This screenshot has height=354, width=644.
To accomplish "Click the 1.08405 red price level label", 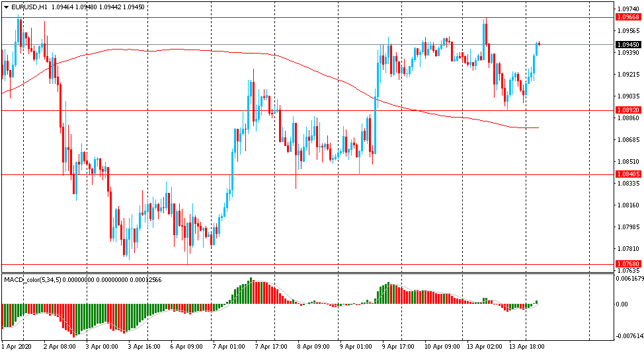I will (628, 174).
